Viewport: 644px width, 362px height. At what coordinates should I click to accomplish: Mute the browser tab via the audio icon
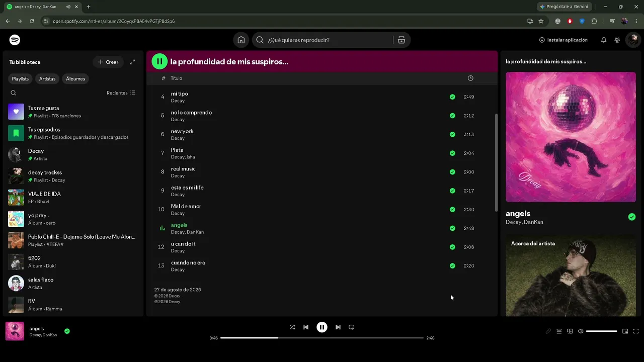[68, 7]
